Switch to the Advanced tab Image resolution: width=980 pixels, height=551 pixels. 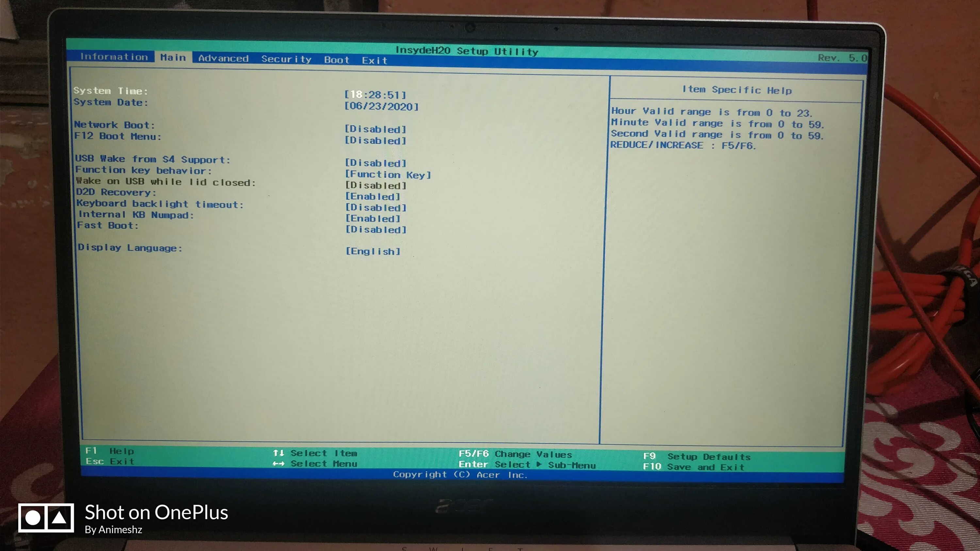tap(223, 58)
